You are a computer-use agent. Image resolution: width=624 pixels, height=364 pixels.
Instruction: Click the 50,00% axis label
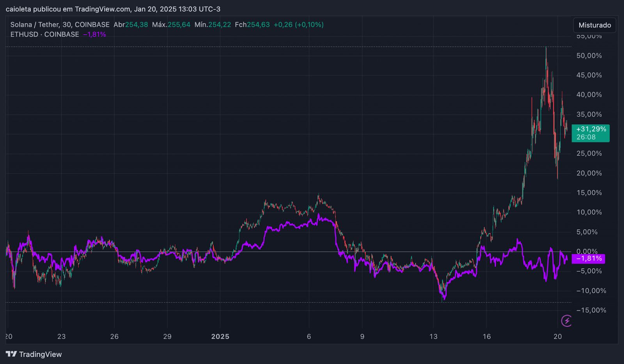[x=589, y=56]
